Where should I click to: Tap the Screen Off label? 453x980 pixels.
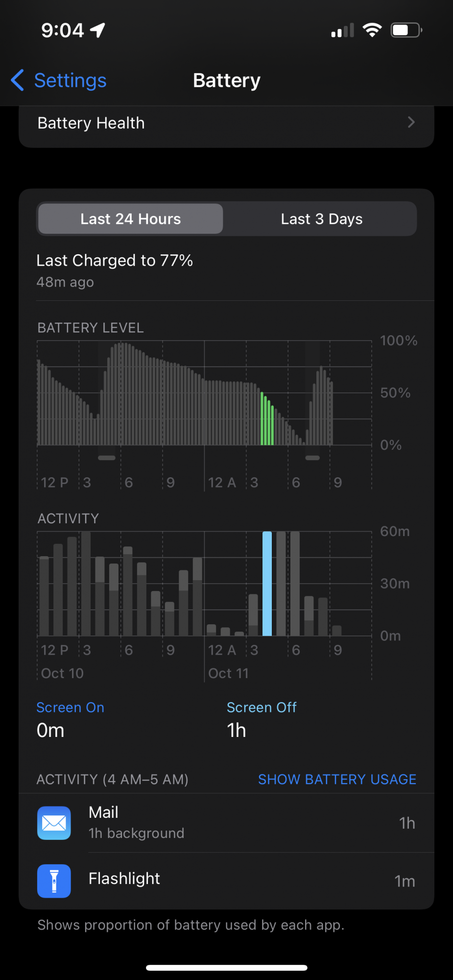262,708
